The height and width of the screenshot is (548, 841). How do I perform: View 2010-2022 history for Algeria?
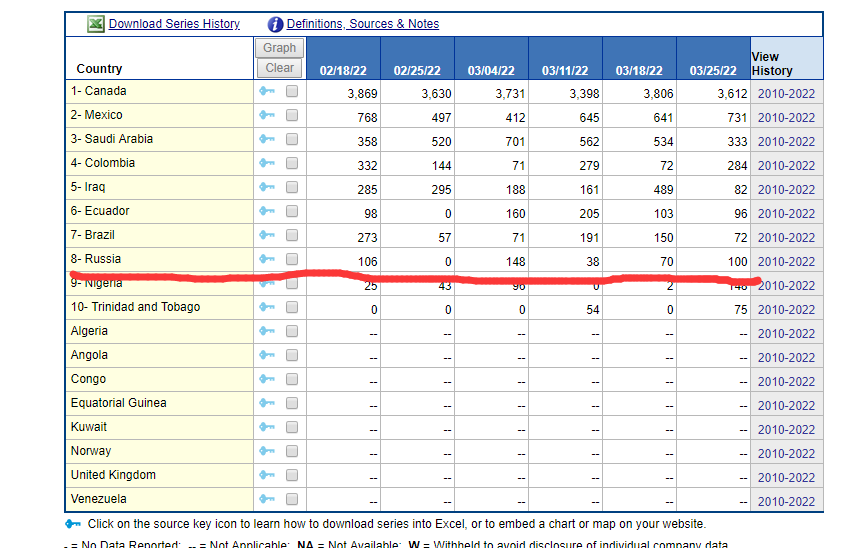[x=786, y=334]
